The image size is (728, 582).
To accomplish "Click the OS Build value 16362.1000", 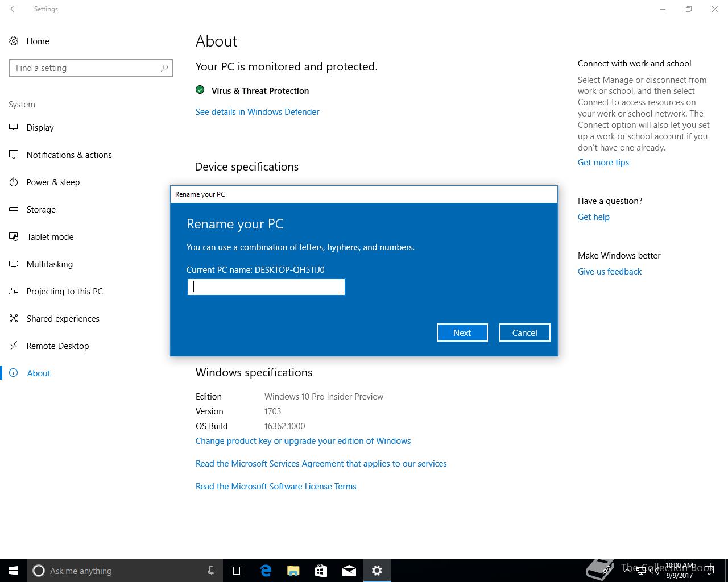I will 285,426.
